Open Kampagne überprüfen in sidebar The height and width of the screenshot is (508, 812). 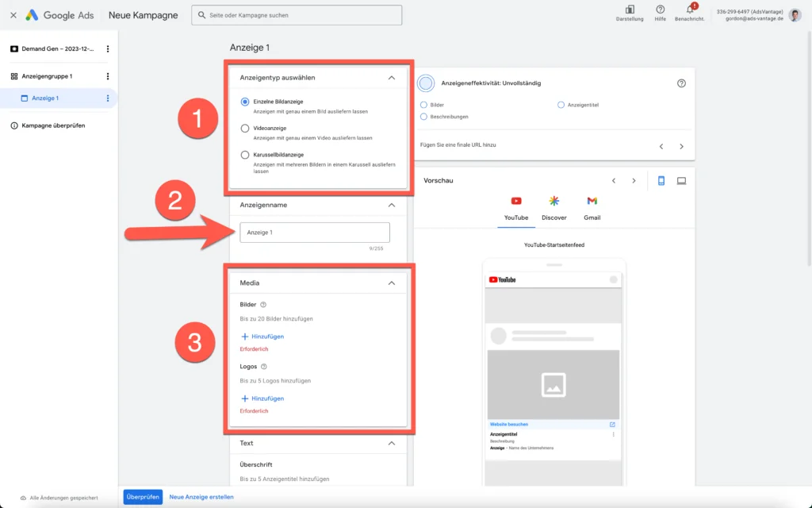(53, 125)
